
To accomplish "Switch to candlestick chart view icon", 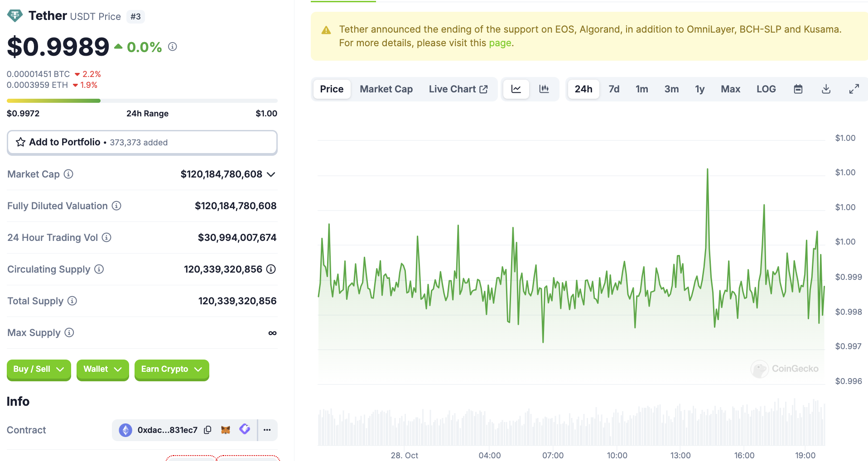I will [544, 89].
